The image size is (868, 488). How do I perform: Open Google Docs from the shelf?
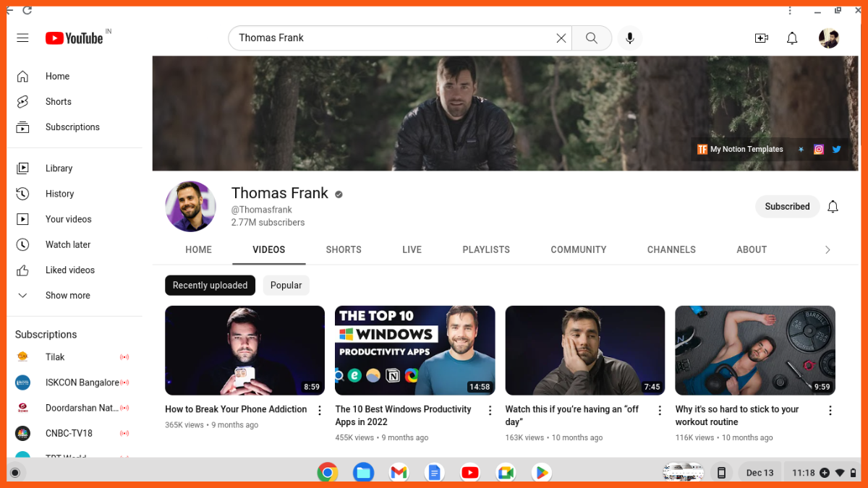coord(434,473)
